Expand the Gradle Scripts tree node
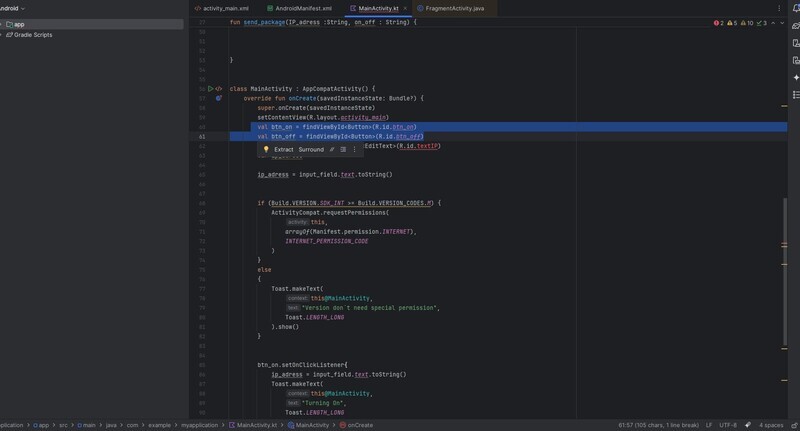 (1, 35)
